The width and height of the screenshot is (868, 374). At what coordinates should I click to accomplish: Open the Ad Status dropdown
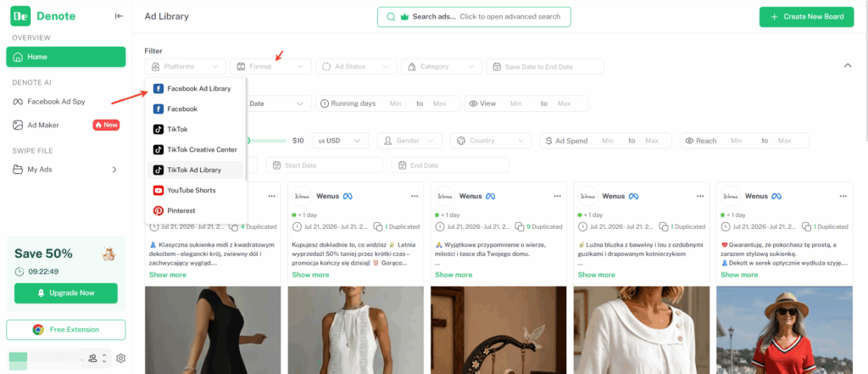click(355, 66)
